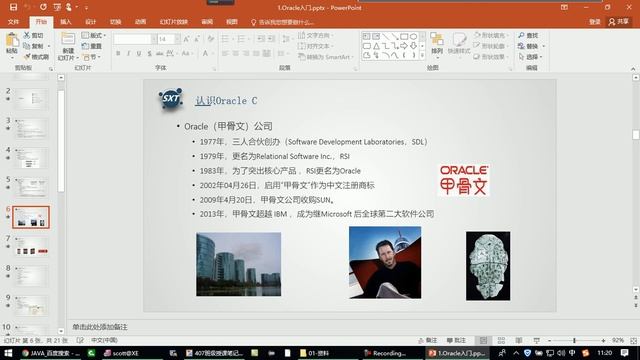This screenshot has height=360, width=640.
Task: Switch to Normal view icon in status bar
Action: coord(483,340)
